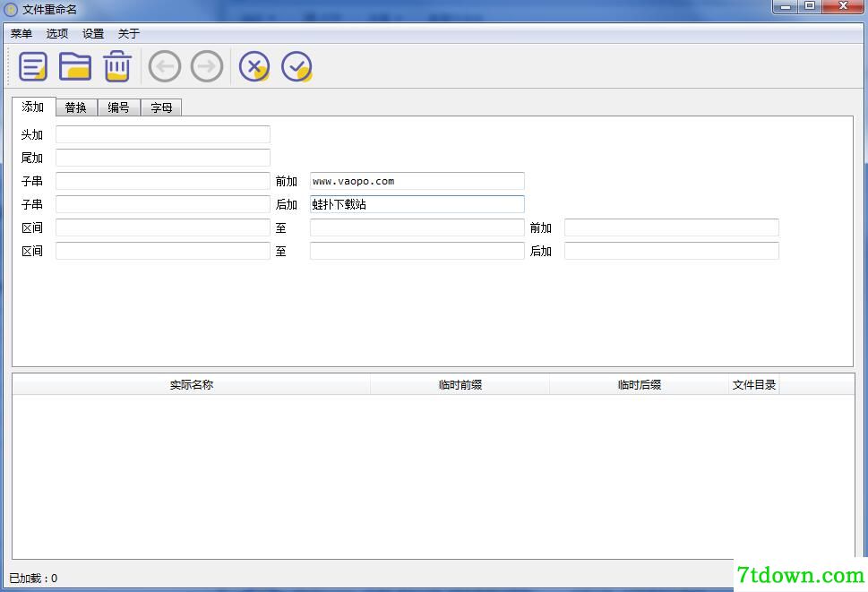This screenshot has width=868, height=592.
Task: Open the 菜单 menu
Action: [x=21, y=33]
